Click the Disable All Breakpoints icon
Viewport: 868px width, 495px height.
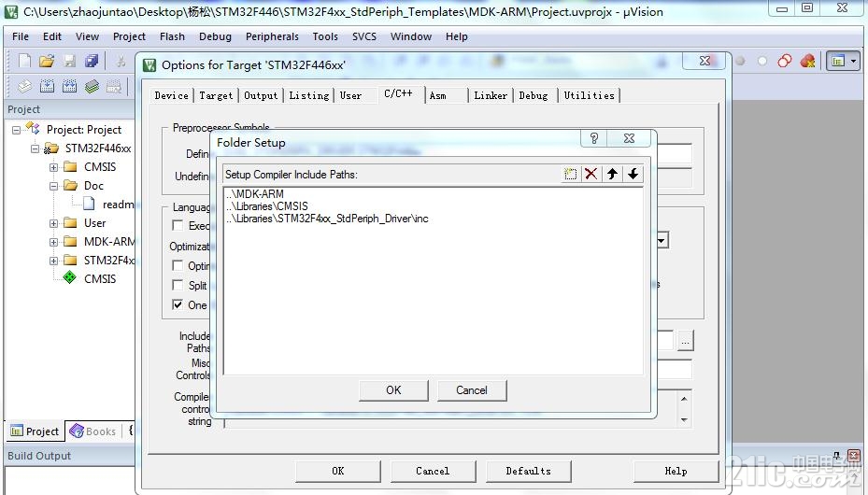click(785, 61)
